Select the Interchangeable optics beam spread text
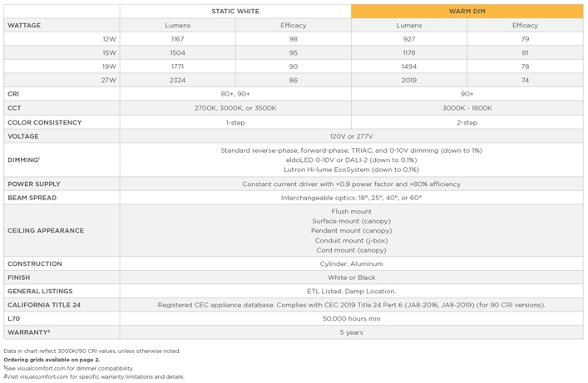Viewport: 588px width, 383px height. 351,198
